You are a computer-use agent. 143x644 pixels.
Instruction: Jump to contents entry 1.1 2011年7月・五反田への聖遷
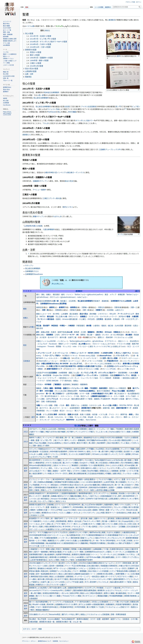click(39, 36)
